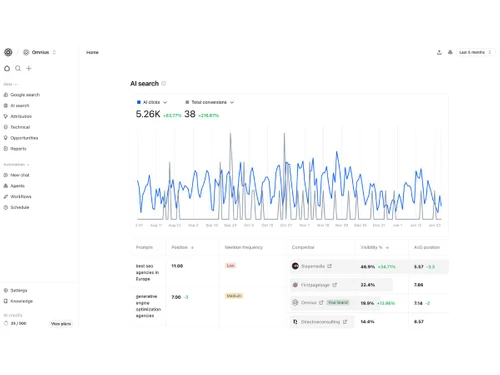
Task: Select 'generative engine optimization agencies' prompt
Action: pos(148,306)
